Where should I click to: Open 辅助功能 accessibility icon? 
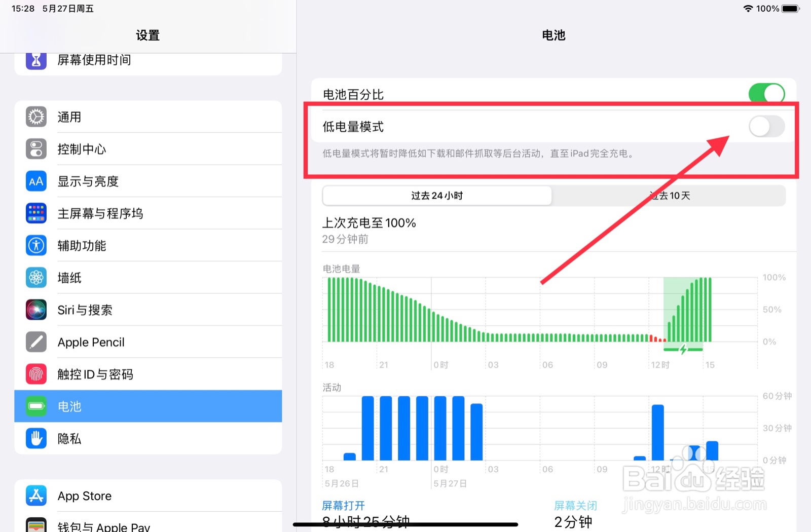[x=35, y=245]
